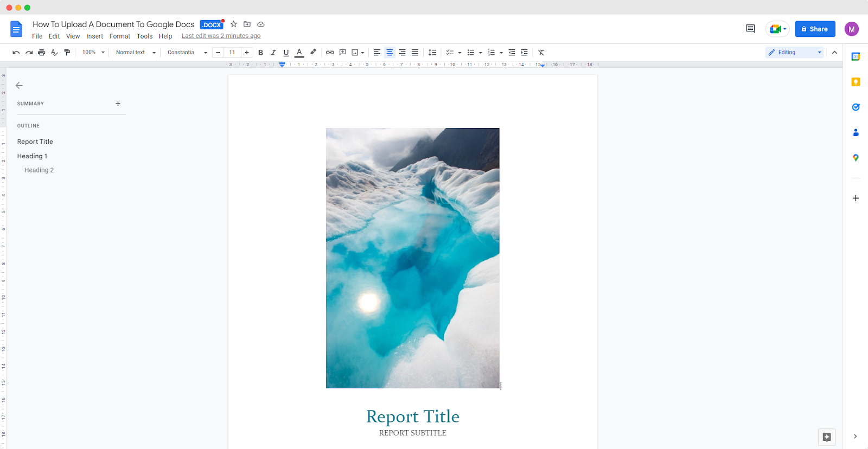
Task: Open line and paragraph spacing
Action: tap(432, 53)
